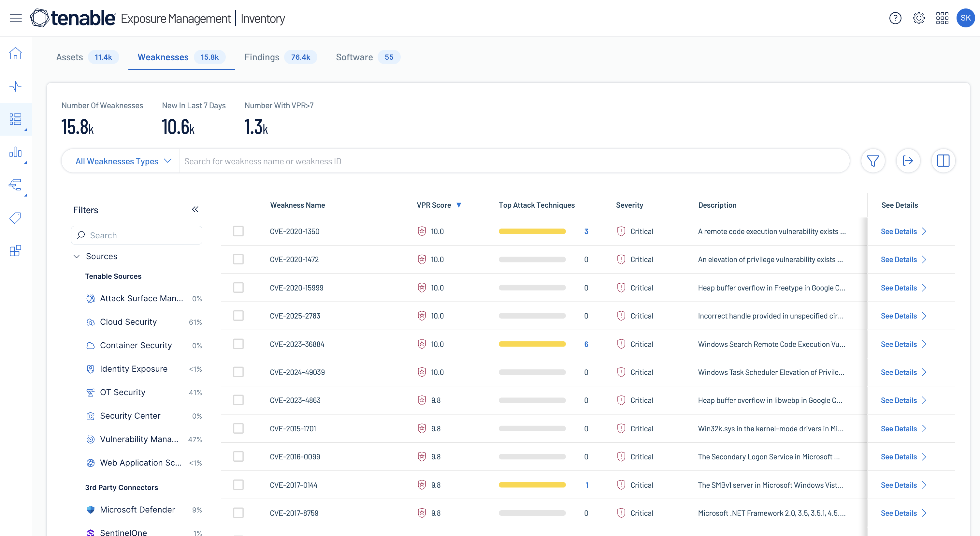Click the filter funnel icon
Image resolution: width=980 pixels, height=536 pixels.
pos(873,161)
